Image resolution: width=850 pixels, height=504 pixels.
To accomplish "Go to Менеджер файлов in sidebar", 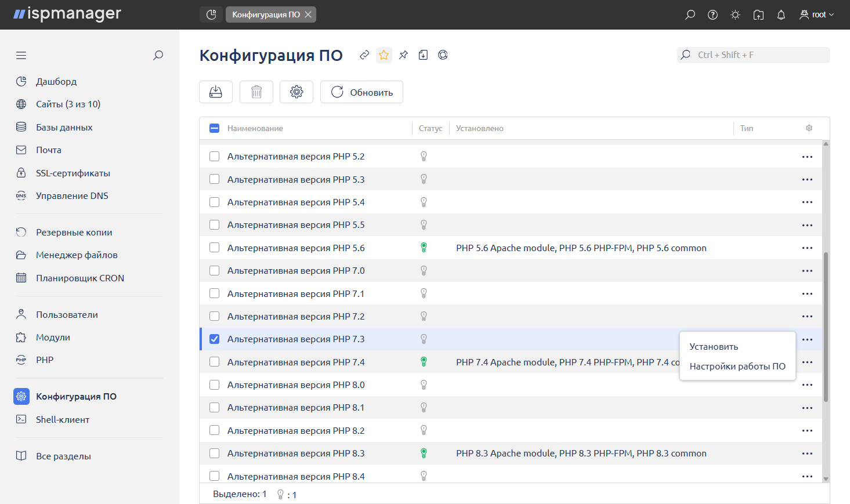I will (77, 255).
